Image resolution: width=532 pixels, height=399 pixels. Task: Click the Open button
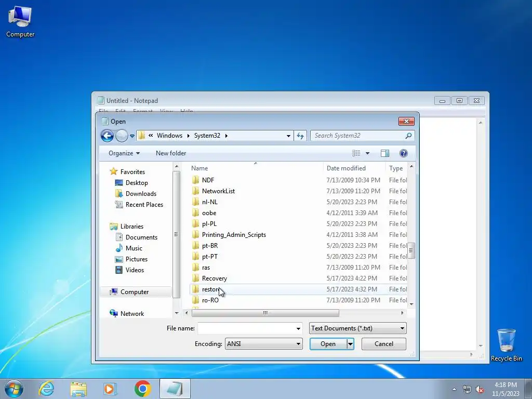tap(328, 344)
